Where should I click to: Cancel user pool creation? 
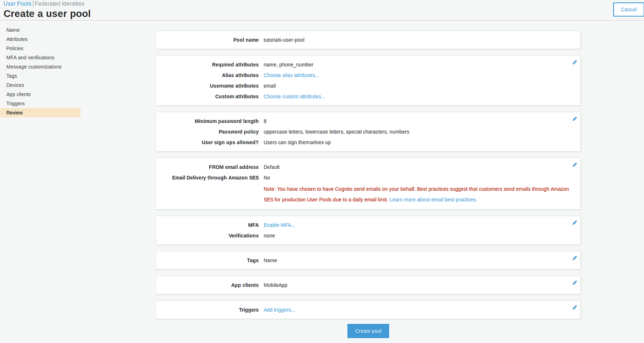[x=628, y=9]
